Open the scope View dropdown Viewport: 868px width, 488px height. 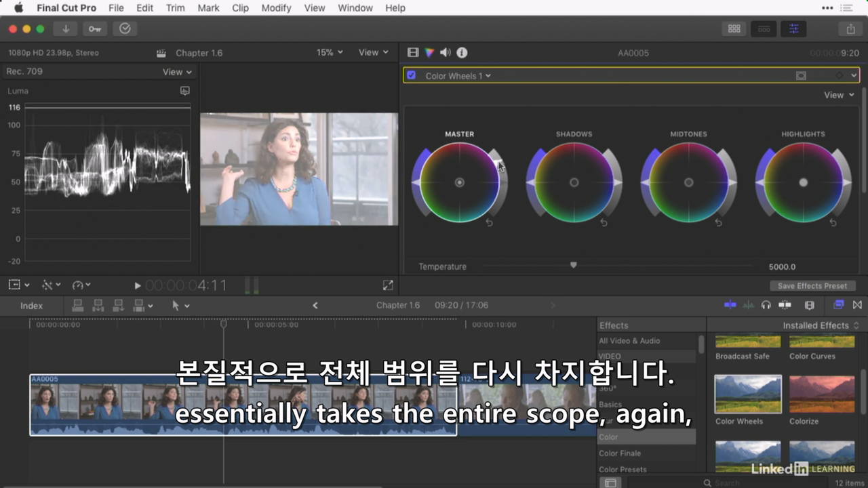[177, 72]
